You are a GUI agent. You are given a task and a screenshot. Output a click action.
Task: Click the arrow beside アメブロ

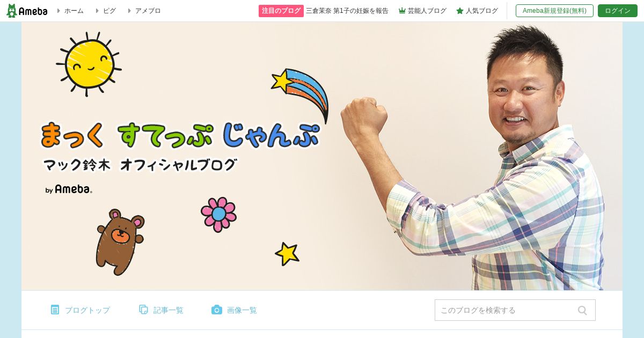tap(129, 11)
